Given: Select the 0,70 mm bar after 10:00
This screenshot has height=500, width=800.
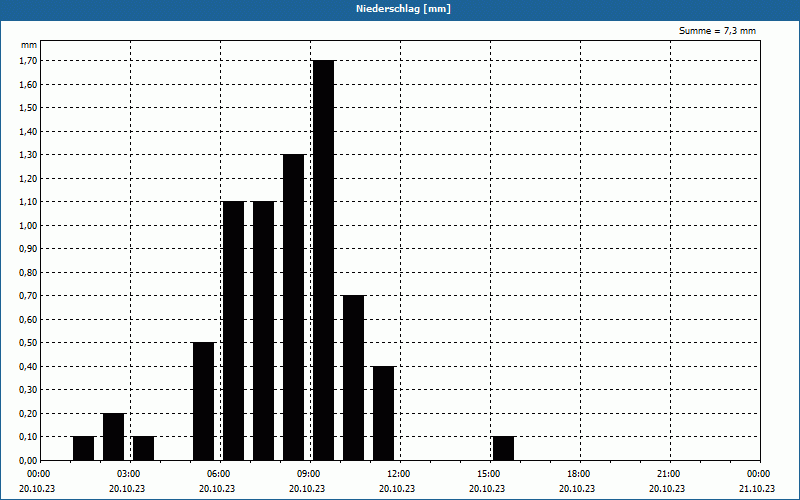Looking at the screenshot, I should (x=354, y=378).
